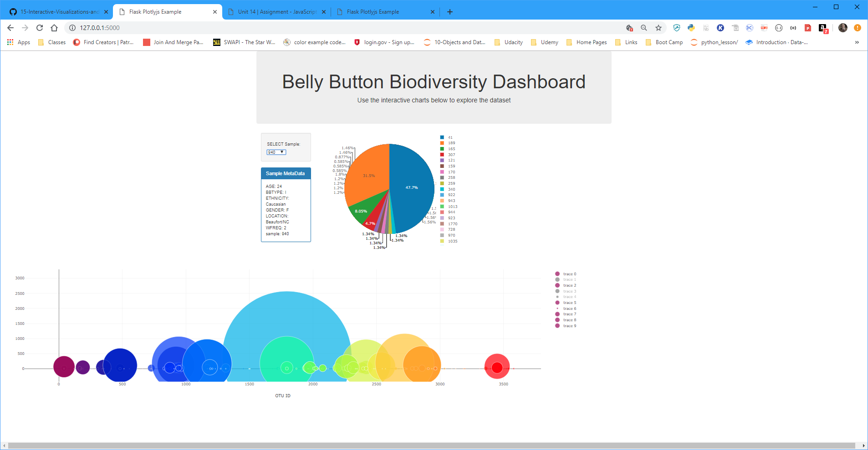
Task: Click the Amazon Assistant extension with 7 notifications
Action: pos(823,28)
